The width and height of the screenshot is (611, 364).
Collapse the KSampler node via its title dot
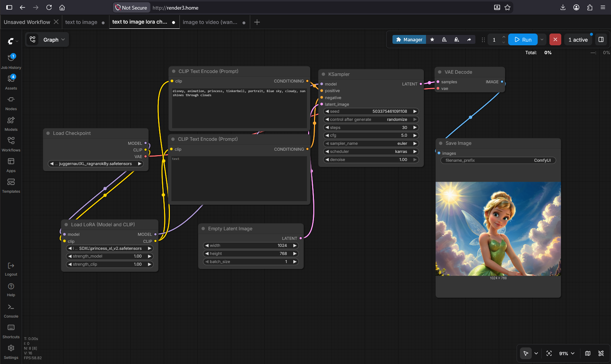pyautogui.click(x=324, y=74)
